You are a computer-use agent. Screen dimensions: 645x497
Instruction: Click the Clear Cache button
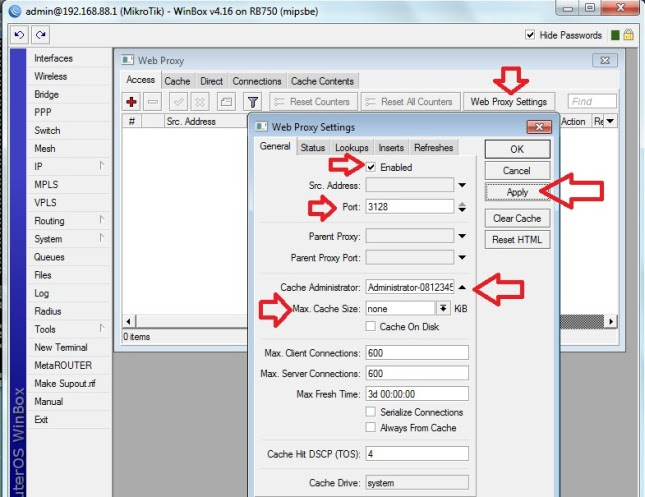tap(517, 218)
